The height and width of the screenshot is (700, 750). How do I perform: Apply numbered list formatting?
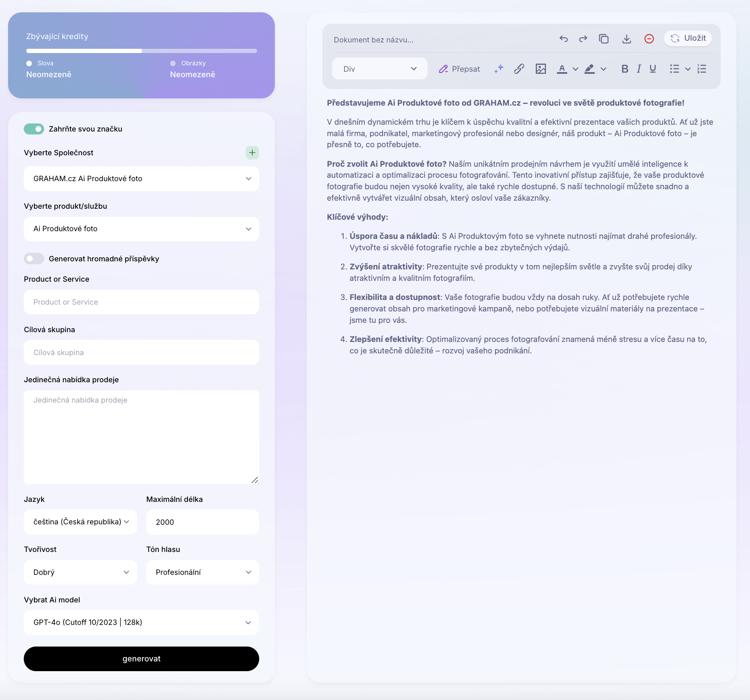[702, 69]
